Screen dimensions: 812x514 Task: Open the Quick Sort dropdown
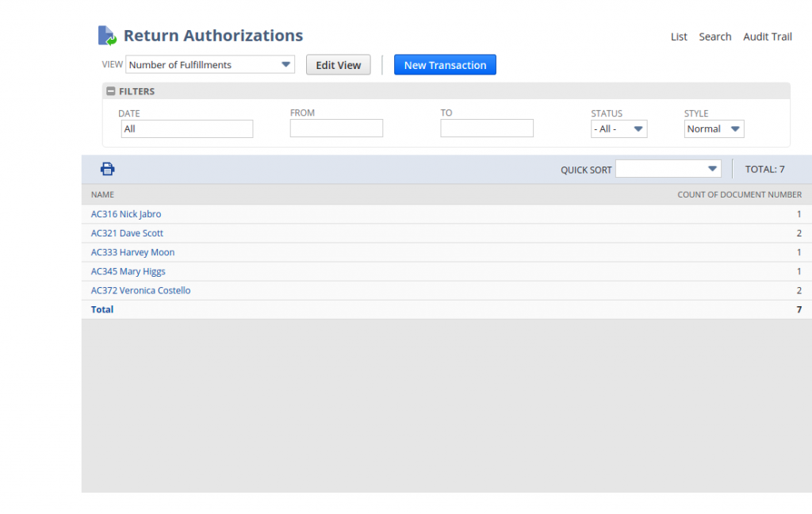[x=668, y=168]
